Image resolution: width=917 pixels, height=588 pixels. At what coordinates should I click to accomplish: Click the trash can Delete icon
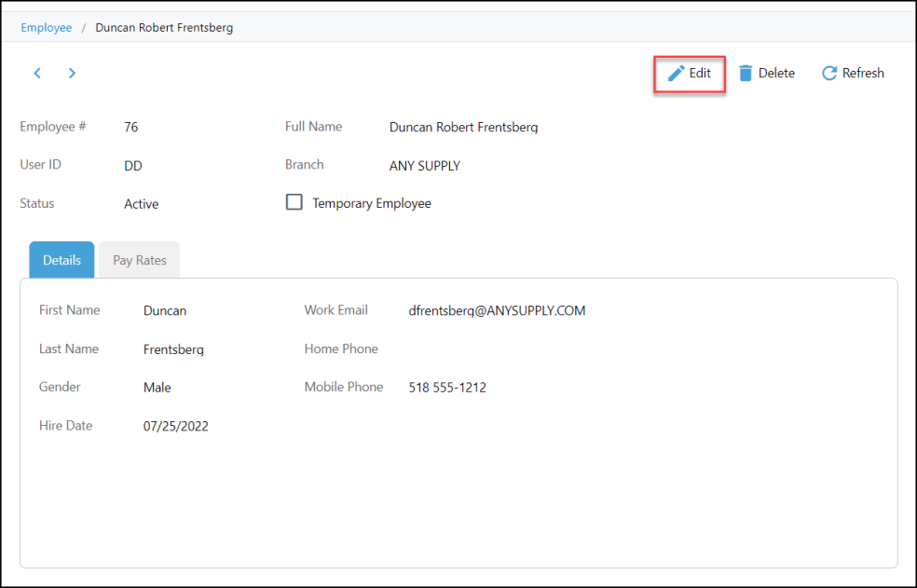[x=746, y=73]
